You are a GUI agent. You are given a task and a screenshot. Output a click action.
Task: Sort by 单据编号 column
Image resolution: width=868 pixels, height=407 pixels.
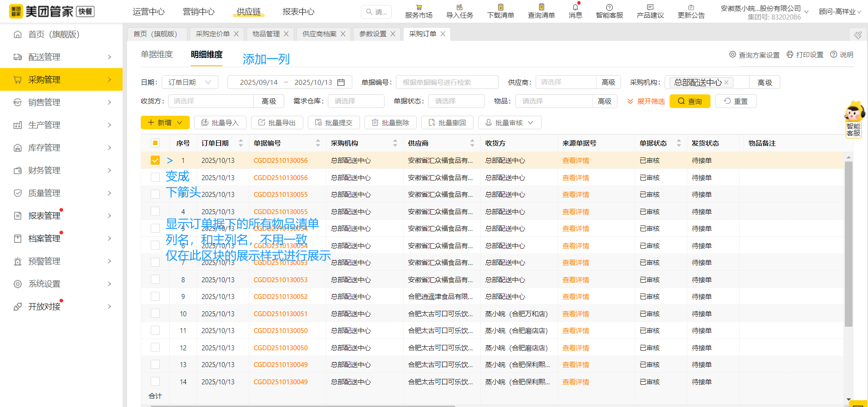318,143
